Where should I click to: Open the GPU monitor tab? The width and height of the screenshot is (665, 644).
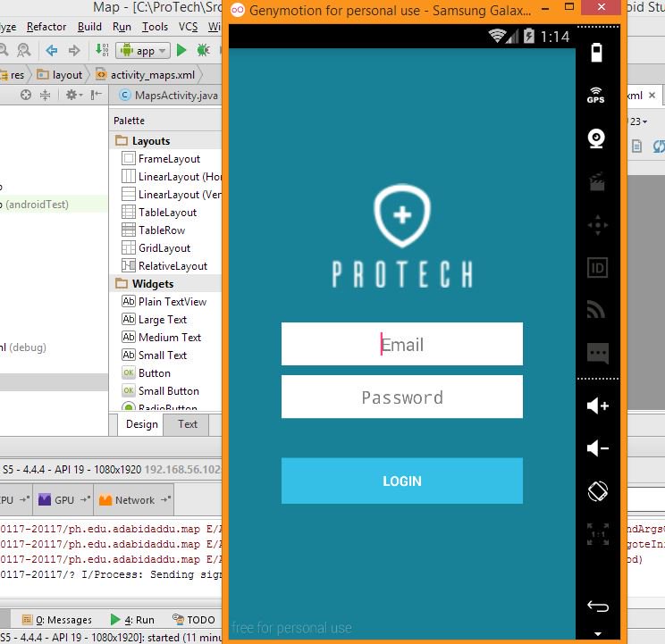[x=63, y=500]
